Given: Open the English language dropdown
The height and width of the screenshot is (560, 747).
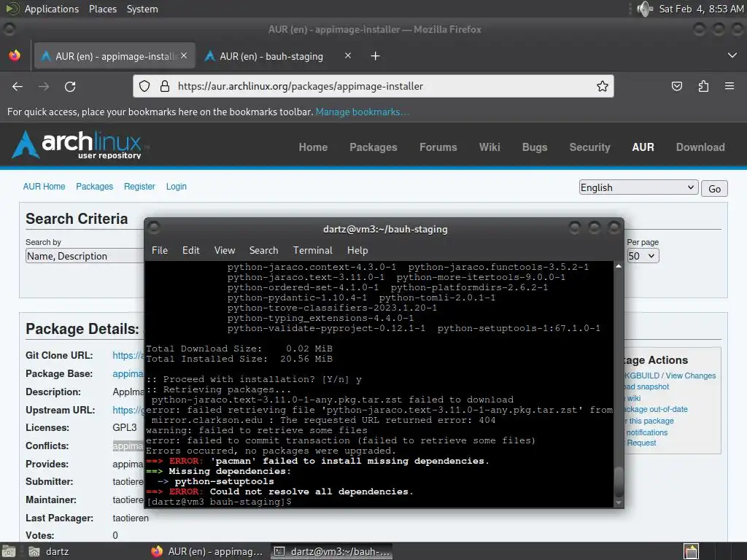Looking at the screenshot, I should (x=638, y=187).
